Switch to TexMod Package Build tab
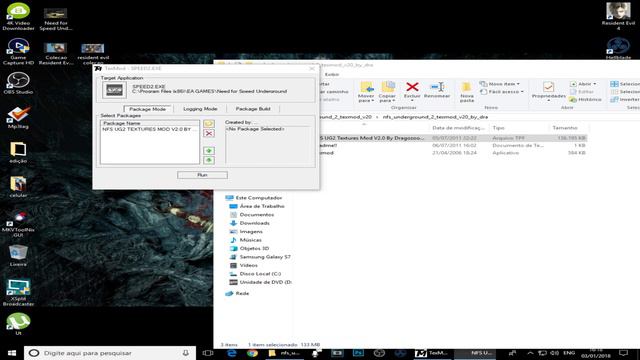The height and width of the screenshot is (360, 640). click(x=253, y=109)
